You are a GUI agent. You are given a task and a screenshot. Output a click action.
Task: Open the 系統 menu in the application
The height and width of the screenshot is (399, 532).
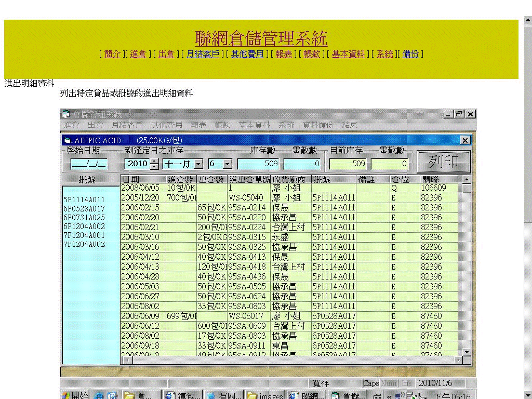(286, 125)
